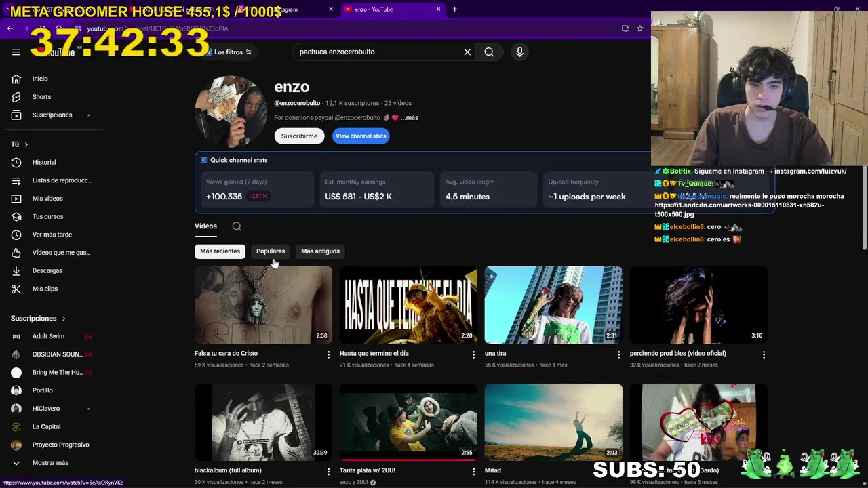Click the enzo channel profile picture

[231, 111]
